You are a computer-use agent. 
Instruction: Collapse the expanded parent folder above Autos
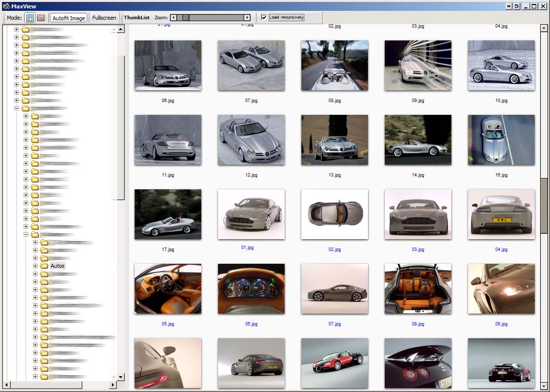26,234
